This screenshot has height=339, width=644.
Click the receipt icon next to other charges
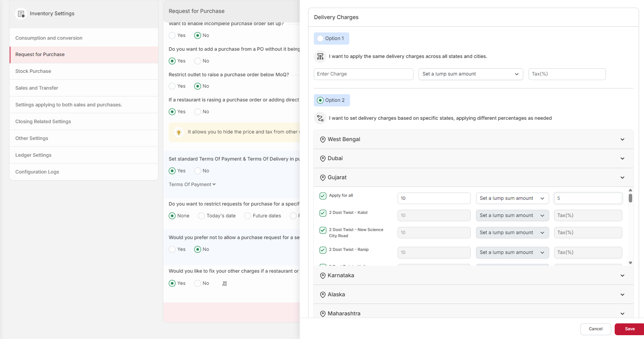[225, 283]
